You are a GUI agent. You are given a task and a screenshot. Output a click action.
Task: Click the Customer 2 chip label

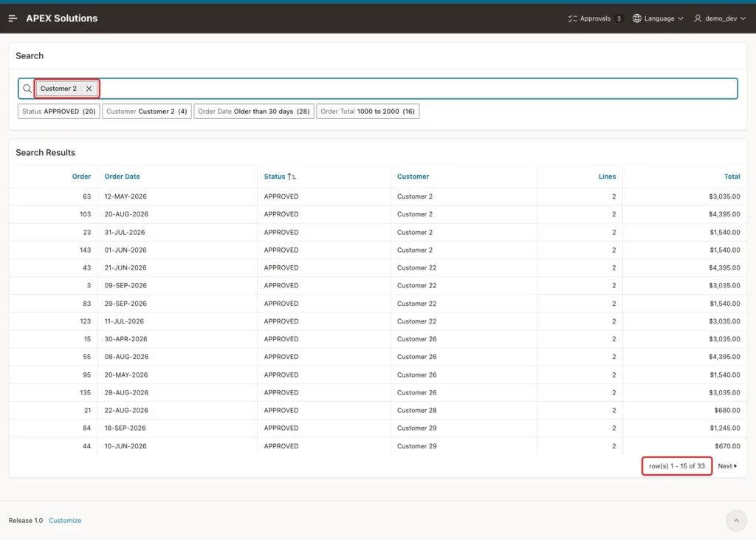coord(58,89)
